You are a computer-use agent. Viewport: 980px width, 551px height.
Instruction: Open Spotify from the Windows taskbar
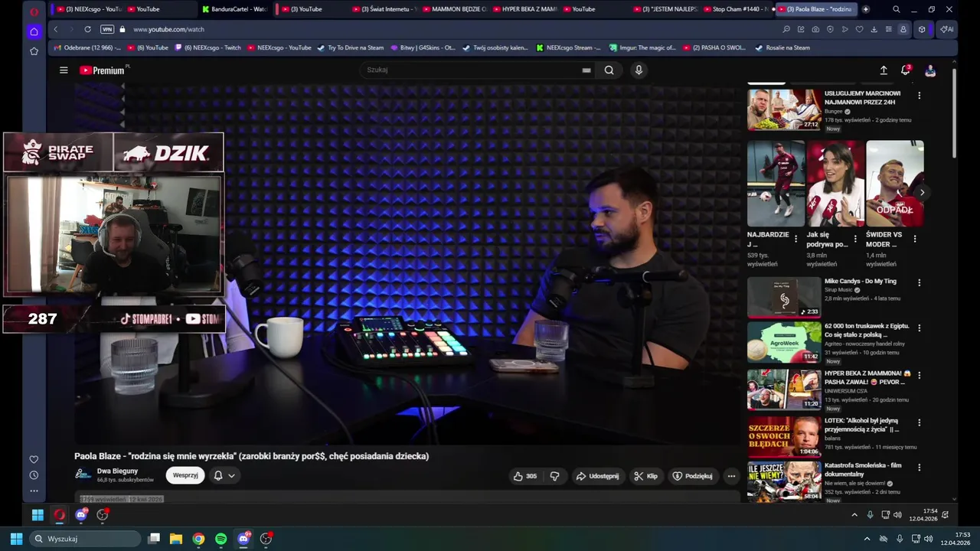[x=220, y=539]
